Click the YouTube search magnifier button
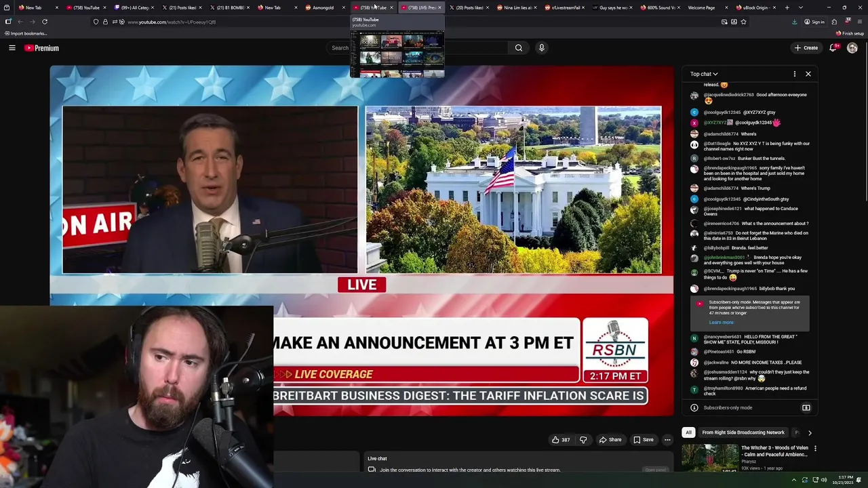 click(x=519, y=47)
